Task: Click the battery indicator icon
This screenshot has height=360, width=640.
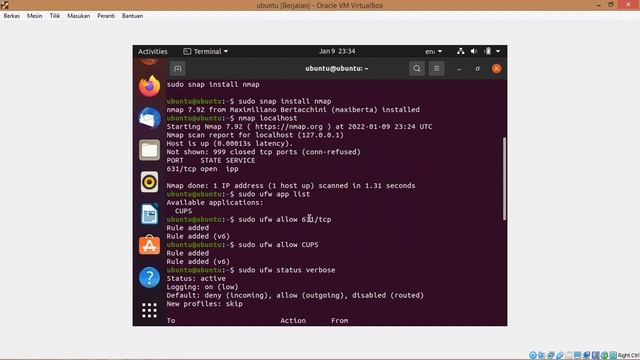Action: tap(487, 51)
